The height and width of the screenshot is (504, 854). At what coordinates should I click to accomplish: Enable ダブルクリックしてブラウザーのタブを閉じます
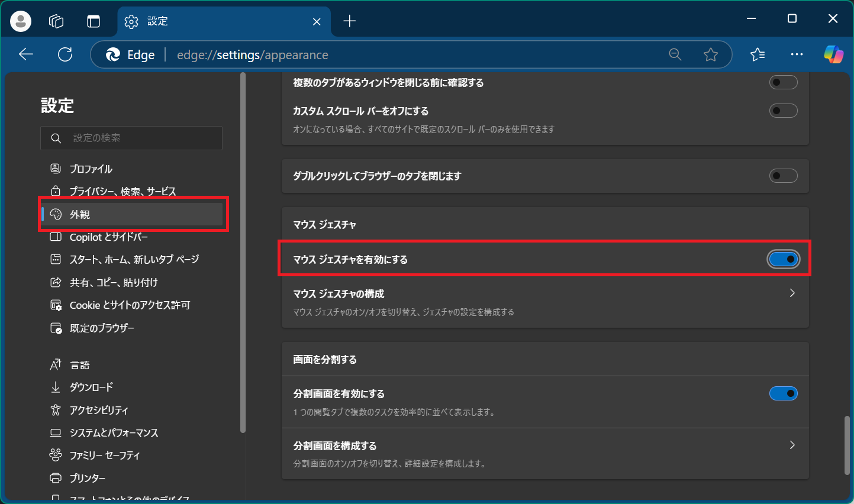pyautogui.click(x=783, y=176)
